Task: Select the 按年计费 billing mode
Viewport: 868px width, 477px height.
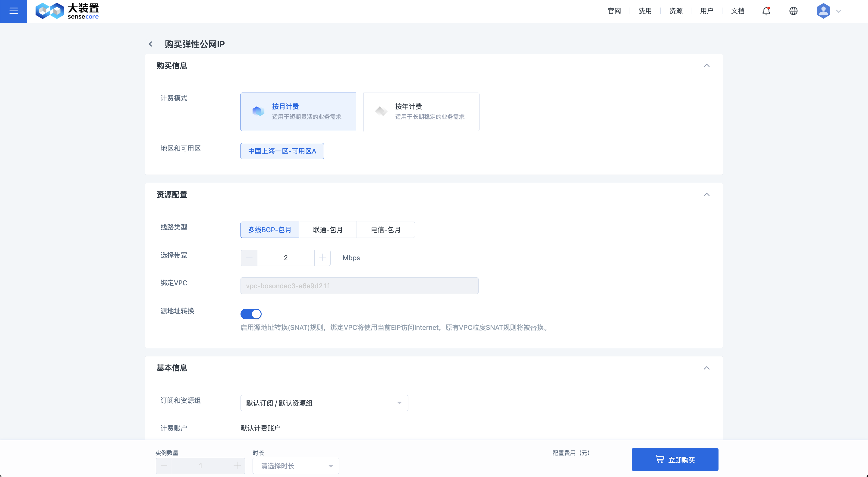Action: (x=421, y=112)
